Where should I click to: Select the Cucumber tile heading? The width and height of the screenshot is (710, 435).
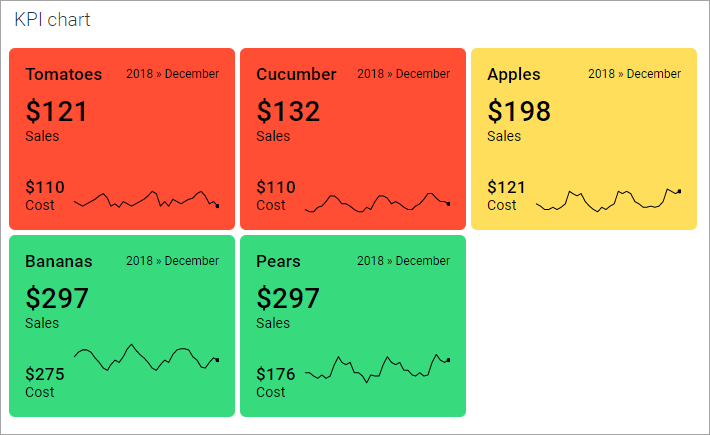[296, 74]
